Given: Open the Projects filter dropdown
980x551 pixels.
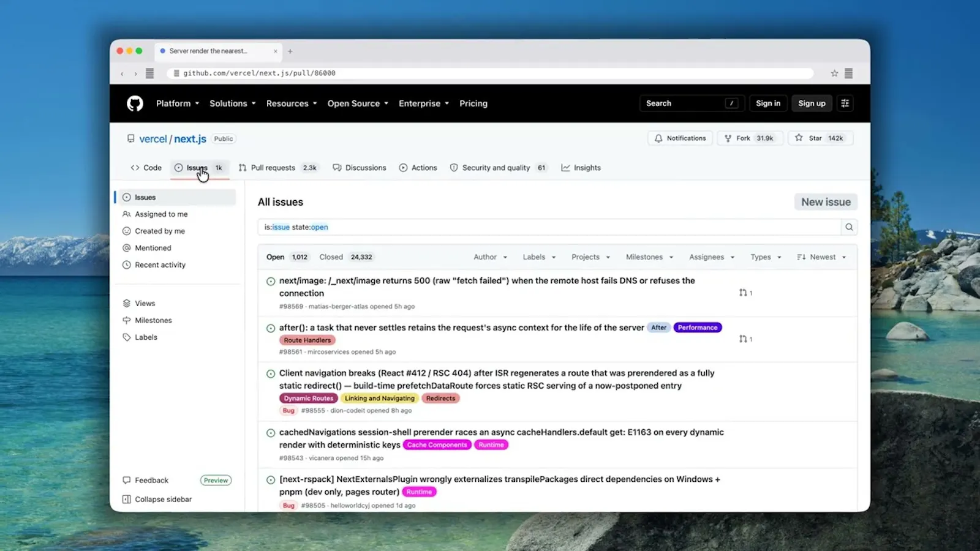Looking at the screenshot, I should coord(590,257).
